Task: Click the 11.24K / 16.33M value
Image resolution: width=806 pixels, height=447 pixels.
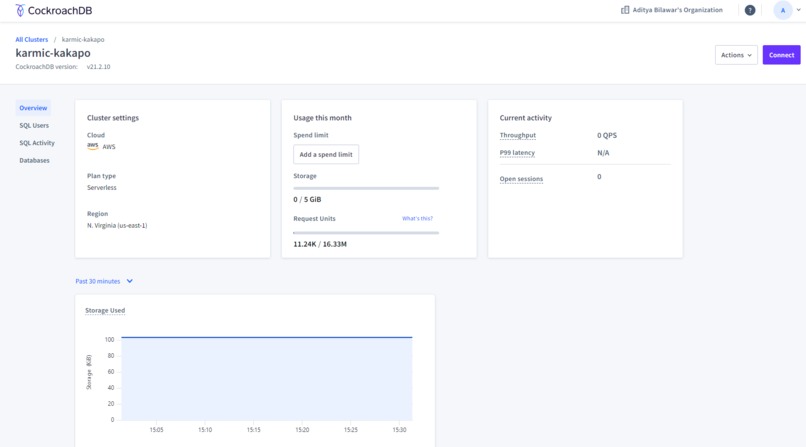Action: (x=320, y=244)
